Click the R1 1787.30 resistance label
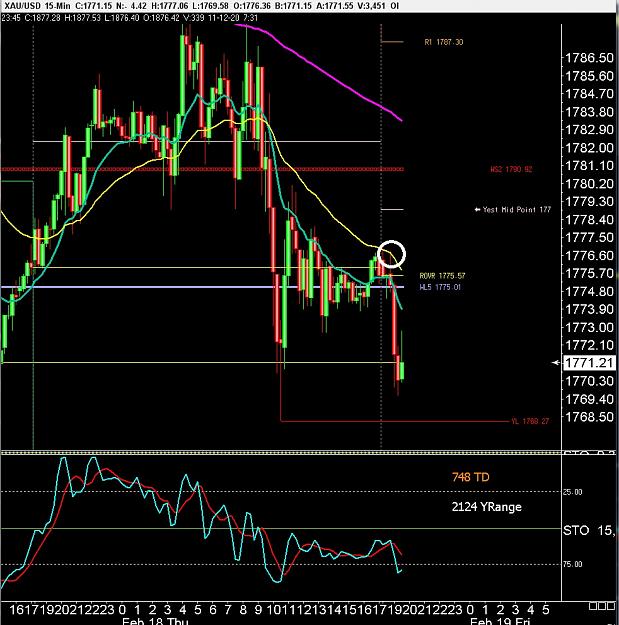The image size is (619, 625). coord(444,42)
